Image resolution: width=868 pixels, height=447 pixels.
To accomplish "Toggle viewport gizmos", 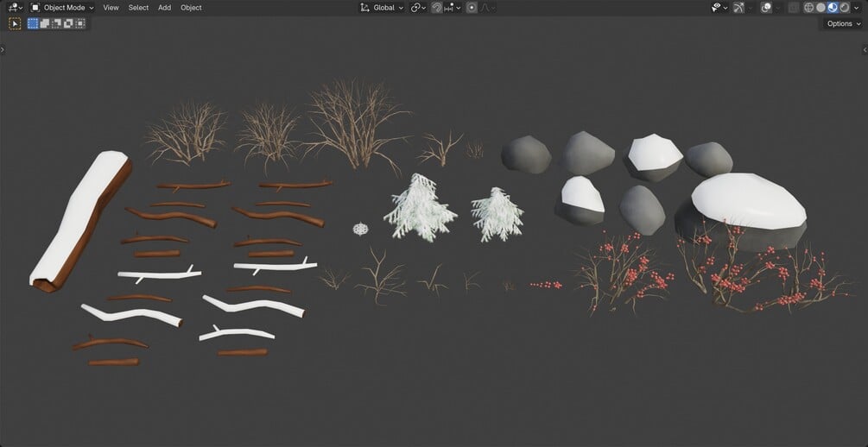I will click(x=739, y=8).
